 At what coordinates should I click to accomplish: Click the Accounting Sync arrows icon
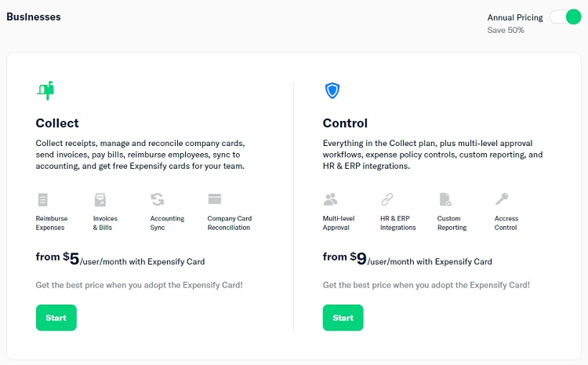coord(158,199)
